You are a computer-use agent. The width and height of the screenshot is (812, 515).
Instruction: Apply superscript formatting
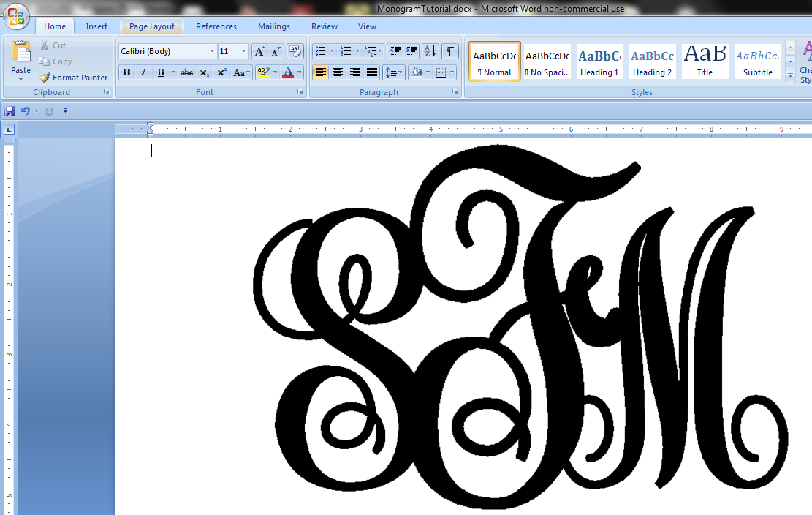point(221,72)
